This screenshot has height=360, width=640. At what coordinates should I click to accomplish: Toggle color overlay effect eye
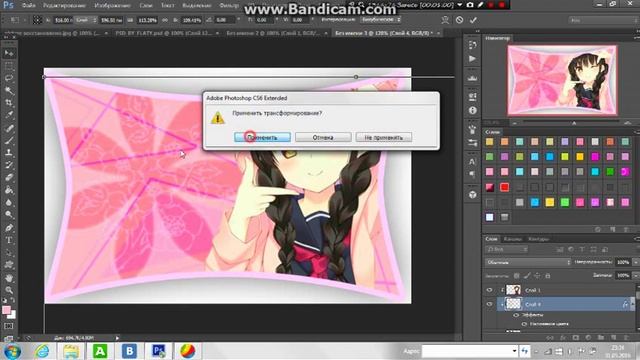pyautogui.click(x=524, y=324)
